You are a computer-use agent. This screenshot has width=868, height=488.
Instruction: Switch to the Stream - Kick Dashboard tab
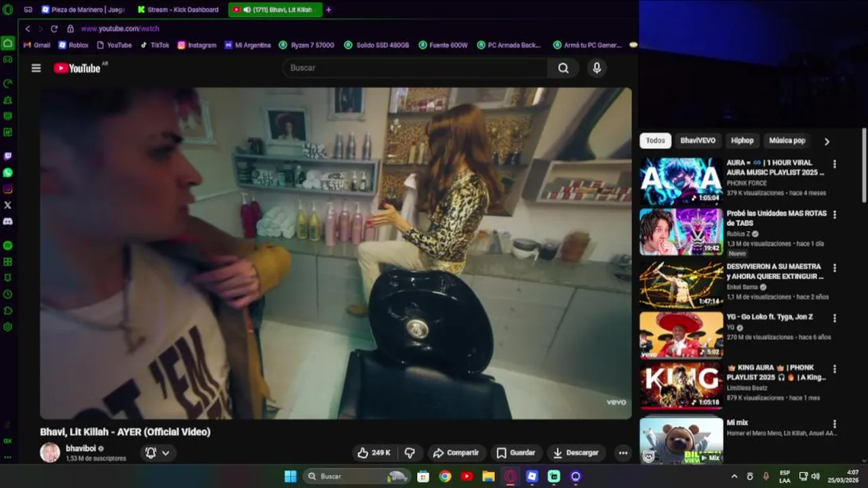[178, 9]
